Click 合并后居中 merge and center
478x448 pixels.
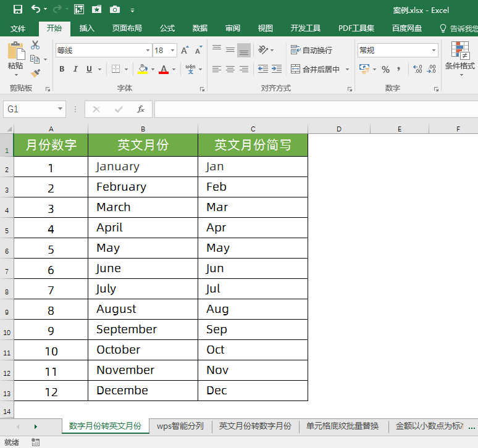pyautogui.click(x=315, y=69)
